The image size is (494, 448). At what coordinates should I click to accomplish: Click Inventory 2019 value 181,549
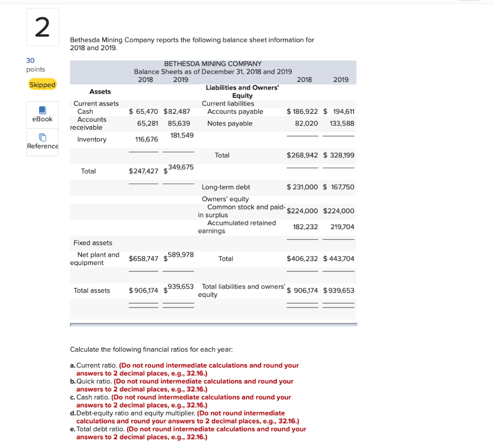tap(182, 136)
